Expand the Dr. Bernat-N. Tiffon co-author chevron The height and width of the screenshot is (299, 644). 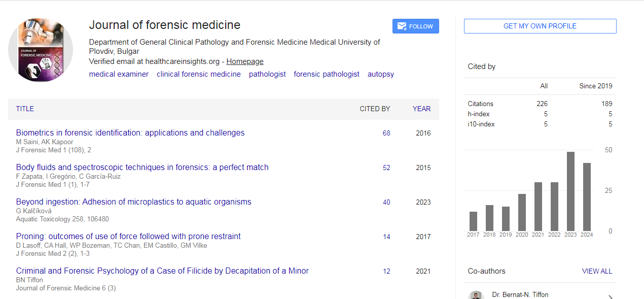coord(610,297)
